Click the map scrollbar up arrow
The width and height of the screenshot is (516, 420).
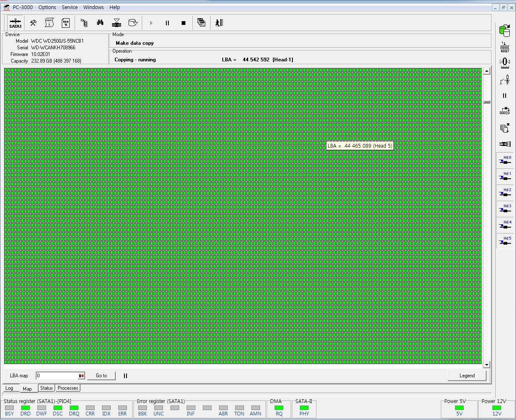[487, 71]
